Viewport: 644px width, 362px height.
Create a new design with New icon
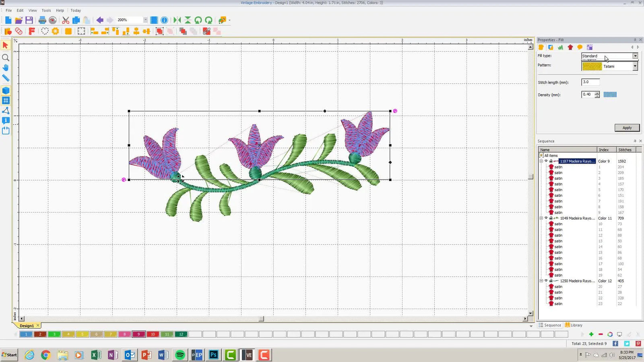coord(8,20)
